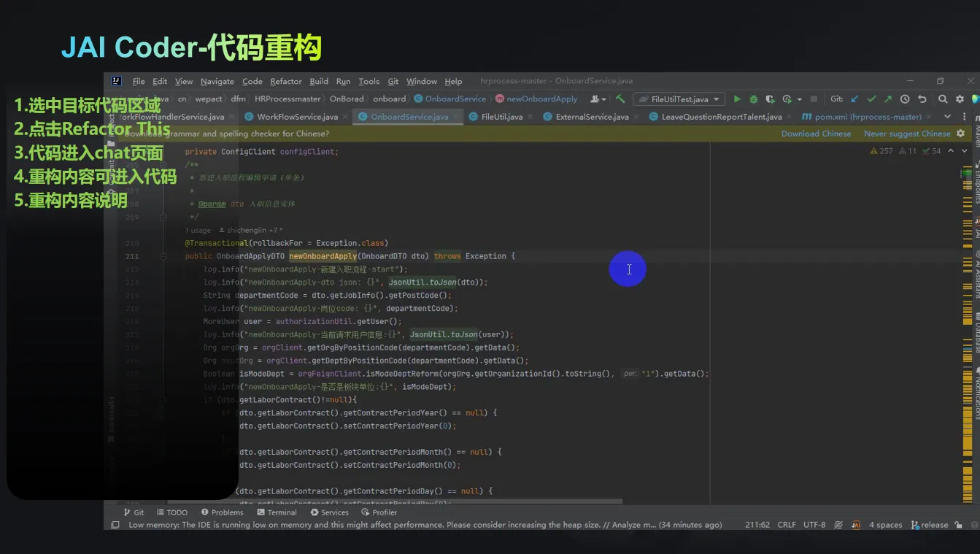The image size is (980, 554).
Task: Expand the profiler run options arrow
Action: (x=800, y=99)
